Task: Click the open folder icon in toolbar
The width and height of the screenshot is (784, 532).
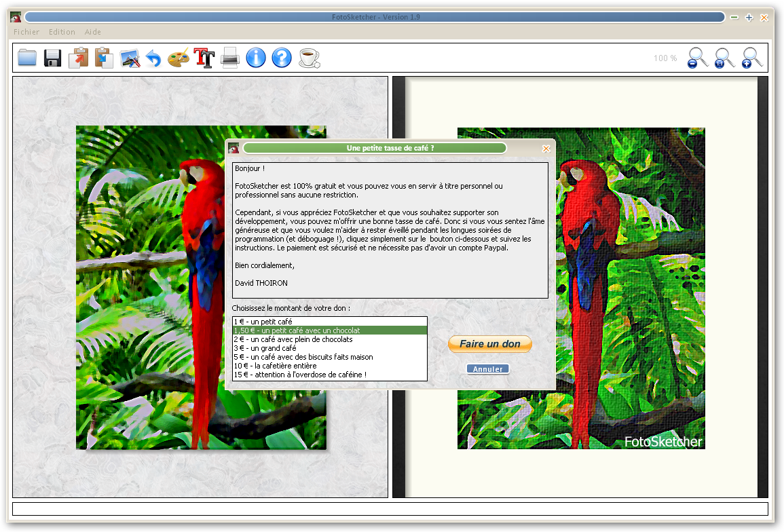Action: point(27,58)
